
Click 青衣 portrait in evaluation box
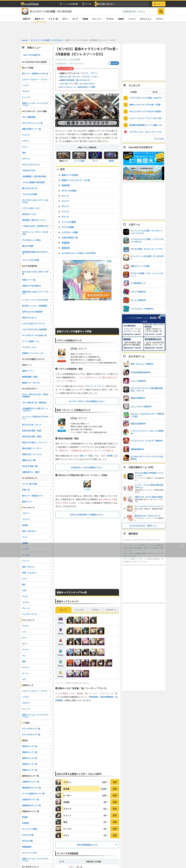pos(62,422)
